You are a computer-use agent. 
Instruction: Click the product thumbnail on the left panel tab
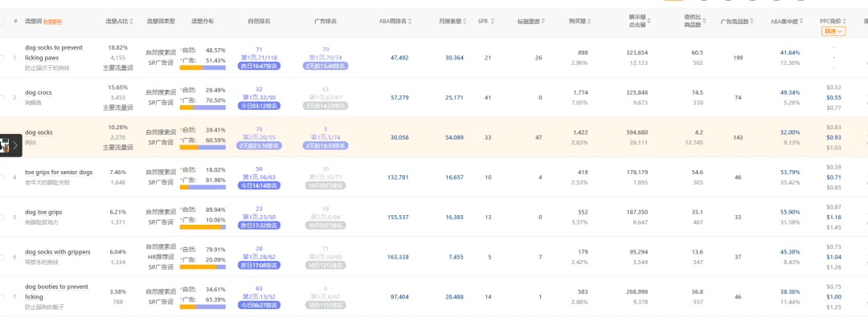pyautogui.click(x=5, y=145)
